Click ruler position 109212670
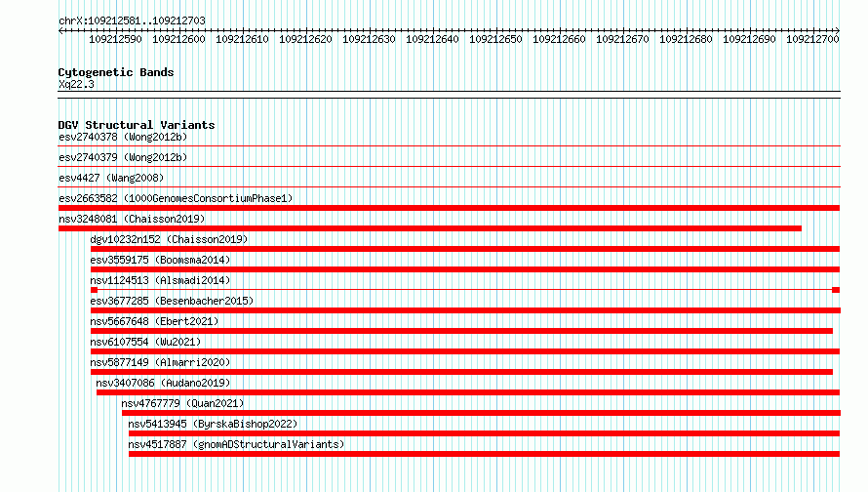 tap(622, 39)
